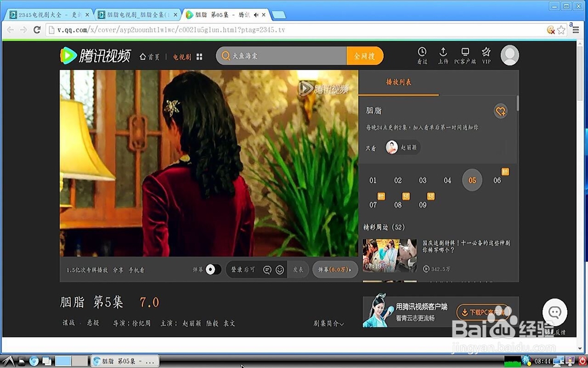The height and width of the screenshot is (368, 588).
Task: Reload the page
Action: pos(36,29)
